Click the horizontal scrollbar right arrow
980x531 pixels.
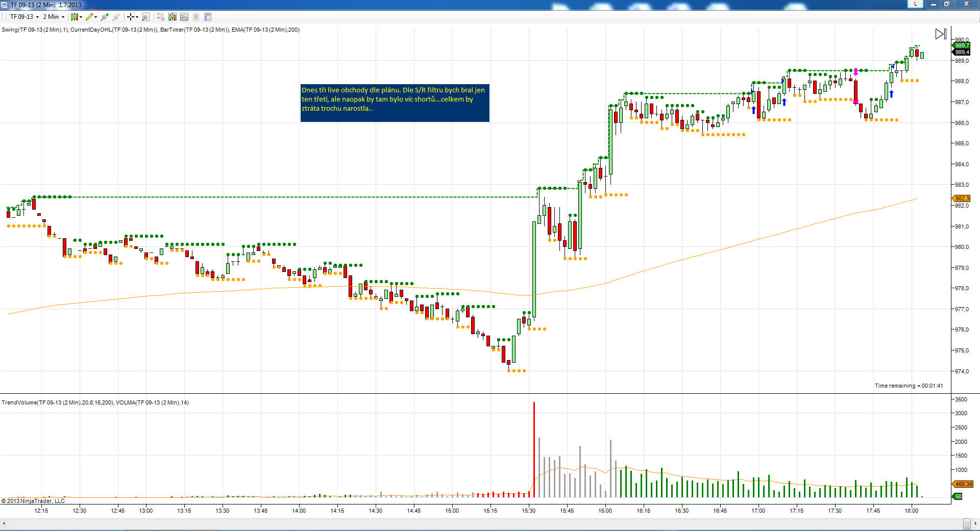[975, 523]
